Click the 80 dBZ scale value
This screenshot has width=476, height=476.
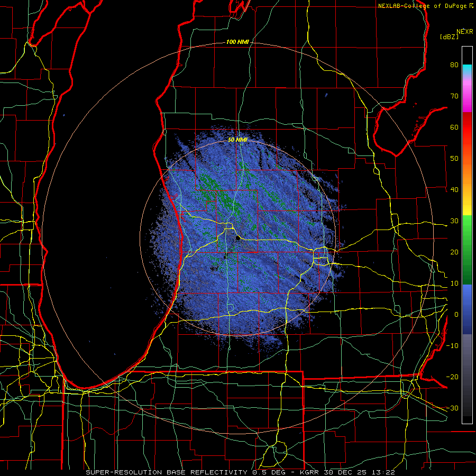pyautogui.click(x=454, y=65)
